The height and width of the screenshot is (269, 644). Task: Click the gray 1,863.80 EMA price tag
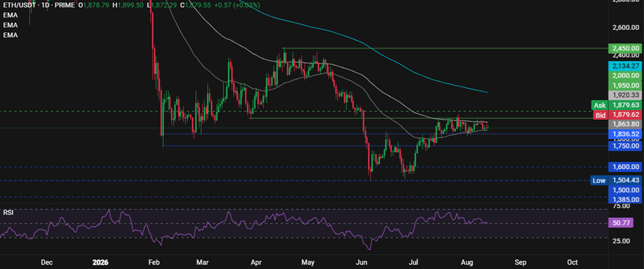tap(625, 124)
